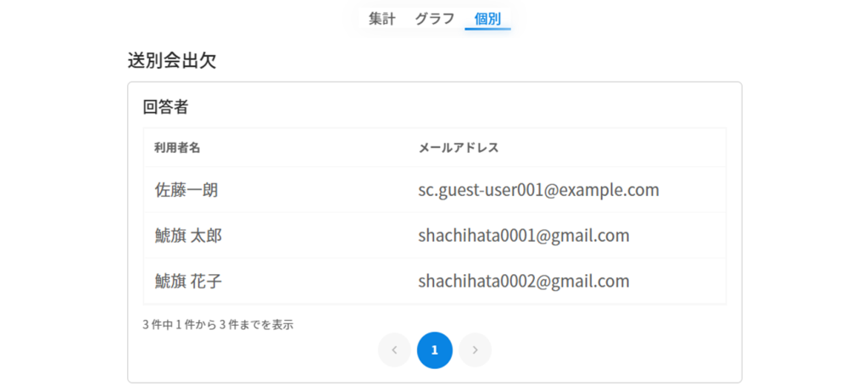This screenshot has width=868, height=386.
Task: Sort by 利用者名 column header
Action: [177, 148]
